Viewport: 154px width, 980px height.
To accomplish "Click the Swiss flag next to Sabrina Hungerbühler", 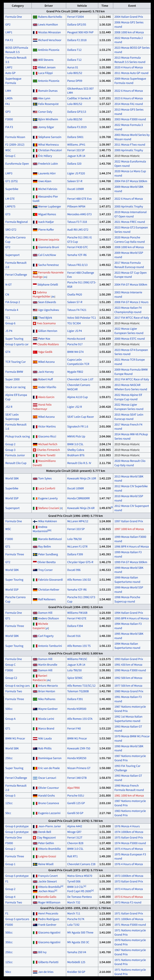I will tap(35, 292).
